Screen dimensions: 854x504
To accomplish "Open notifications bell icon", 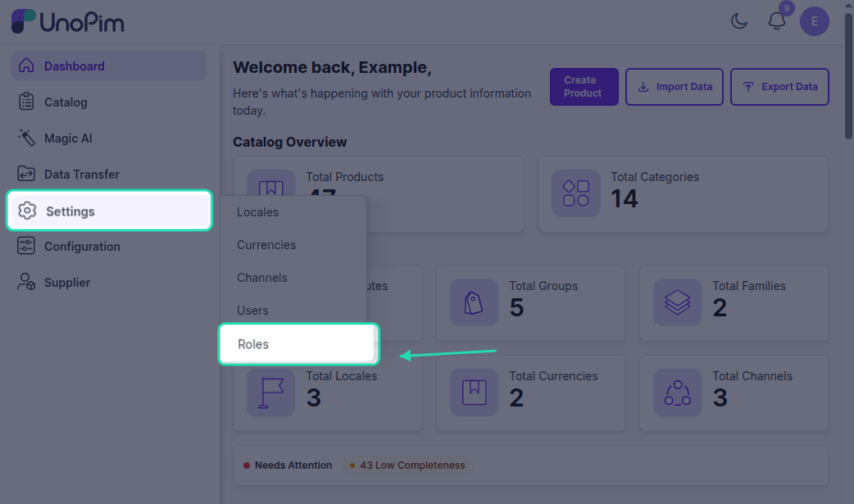I will [777, 21].
